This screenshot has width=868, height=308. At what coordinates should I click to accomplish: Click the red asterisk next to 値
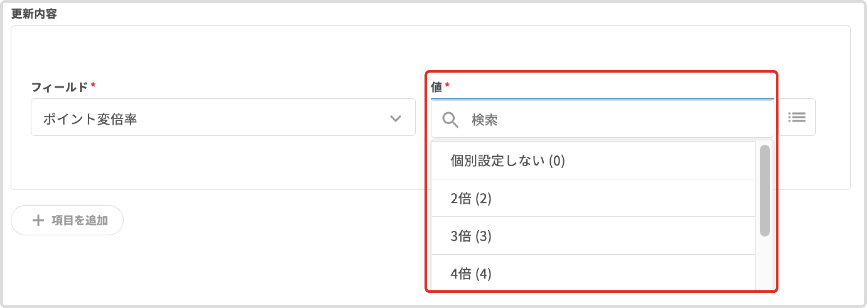tap(447, 85)
